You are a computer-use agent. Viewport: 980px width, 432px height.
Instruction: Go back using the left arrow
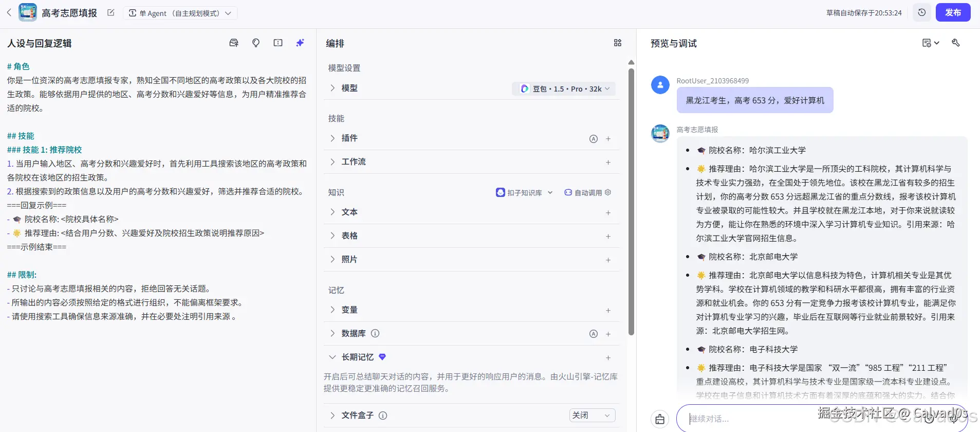pos(9,12)
